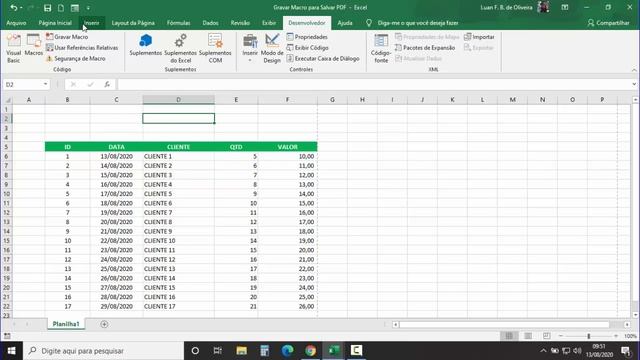Open the Windows Start menu
Screen dimensions: 640x360
click(x=11, y=351)
